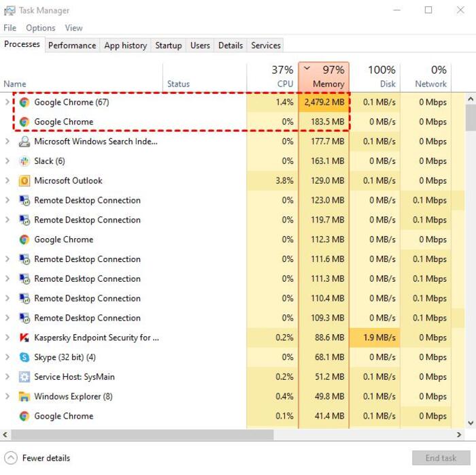The image size is (476, 475).
Task: Click Remote Desktop icon in 119.7 MB row
Action: pyautogui.click(x=24, y=220)
